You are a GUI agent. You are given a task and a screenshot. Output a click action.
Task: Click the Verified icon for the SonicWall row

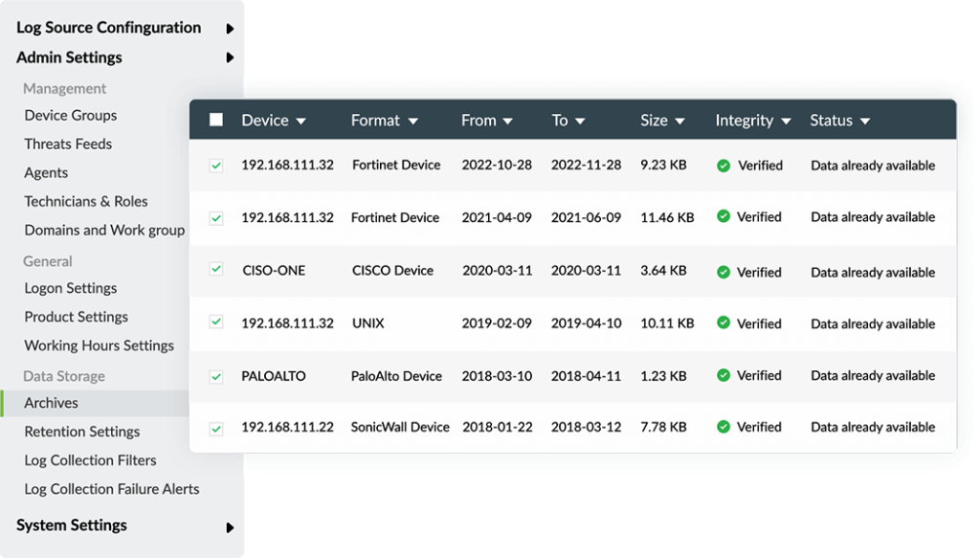point(724,427)
